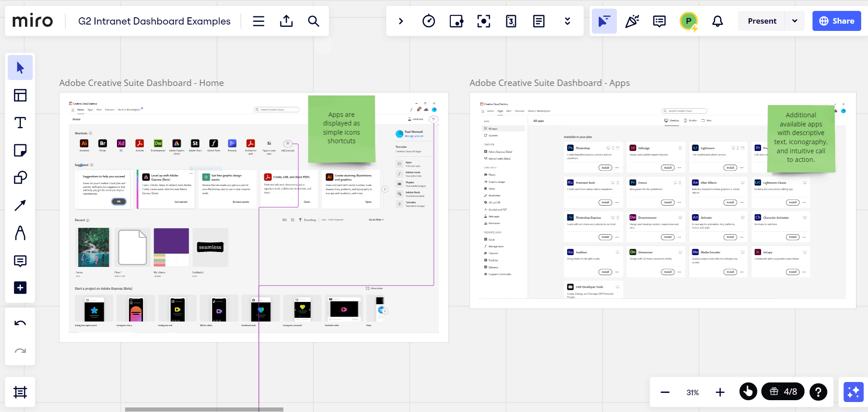Open more tools plus button
Image resolution: width=868 pixels, height=412 pixels.
pyautogui.click(x=20, y=288)
